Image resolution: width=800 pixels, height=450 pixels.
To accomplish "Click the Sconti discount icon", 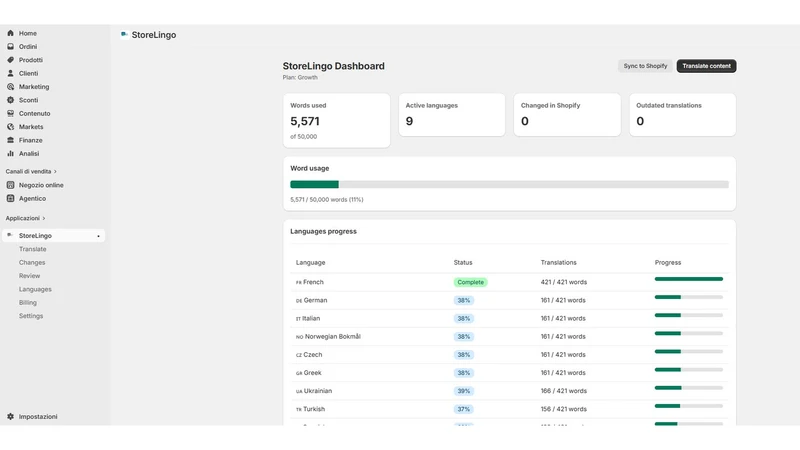I will pos(10,100).
